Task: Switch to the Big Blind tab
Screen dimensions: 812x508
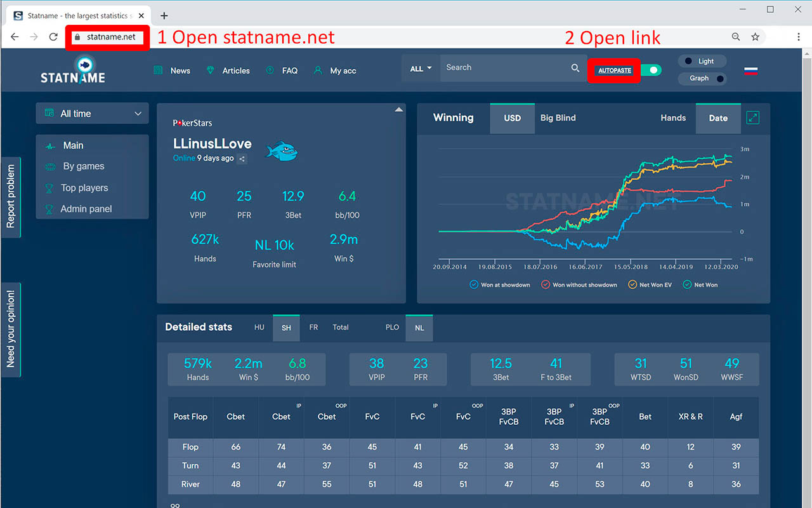Action: pos(558,117)
